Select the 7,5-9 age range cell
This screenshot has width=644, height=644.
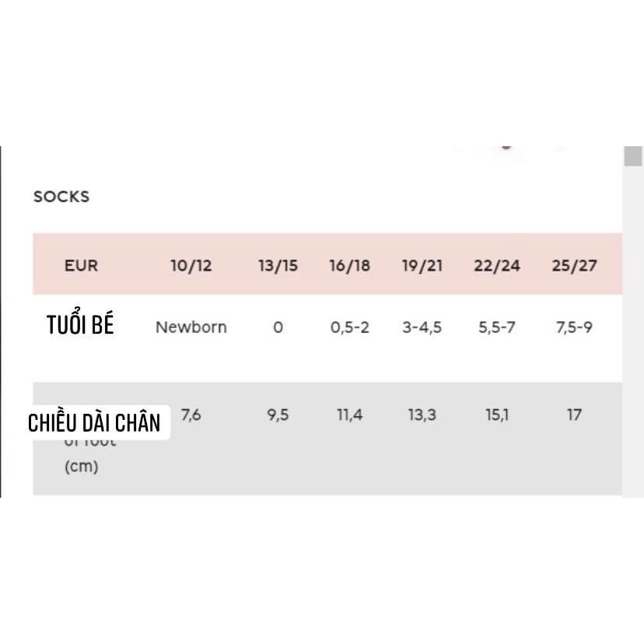click(573, 327)
